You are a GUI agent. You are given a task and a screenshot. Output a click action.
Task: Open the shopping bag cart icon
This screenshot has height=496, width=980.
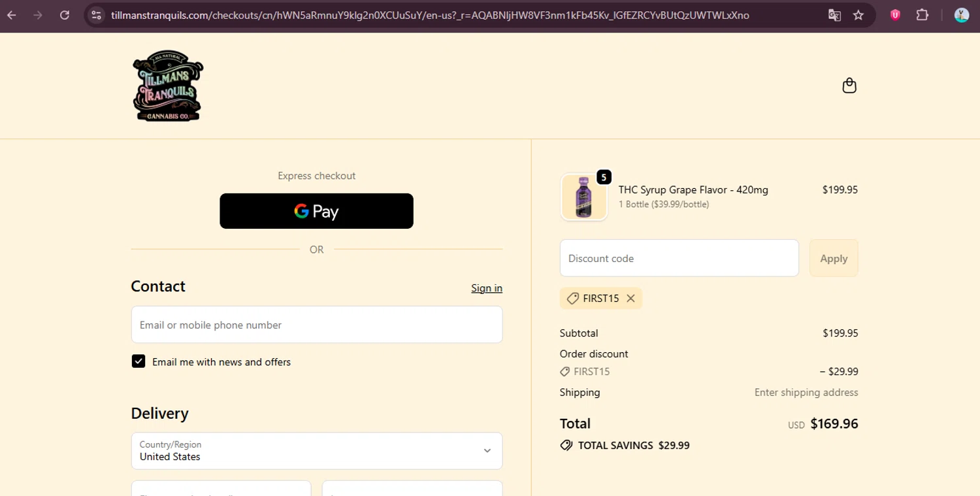pyautogui.click(x=849, y=86)
